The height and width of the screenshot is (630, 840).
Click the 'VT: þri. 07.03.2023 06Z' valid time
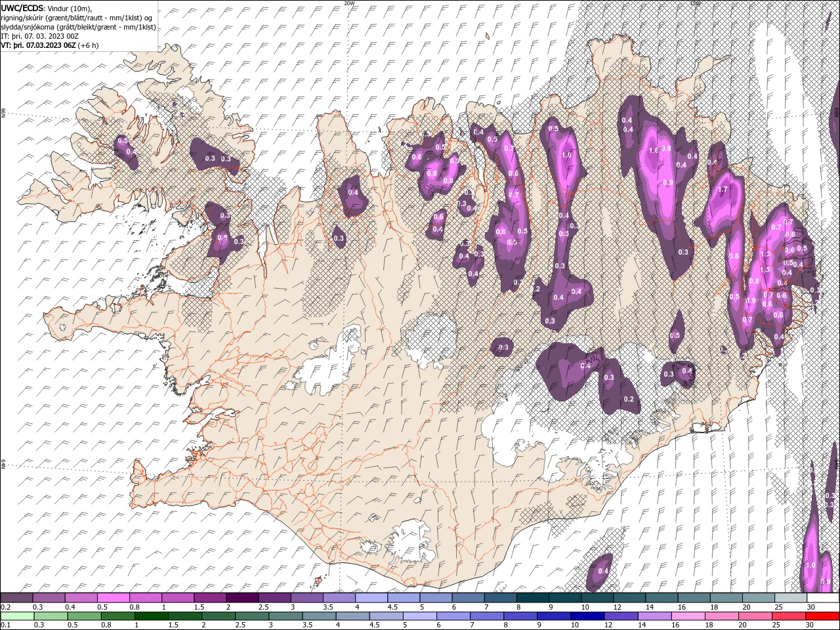38,45
